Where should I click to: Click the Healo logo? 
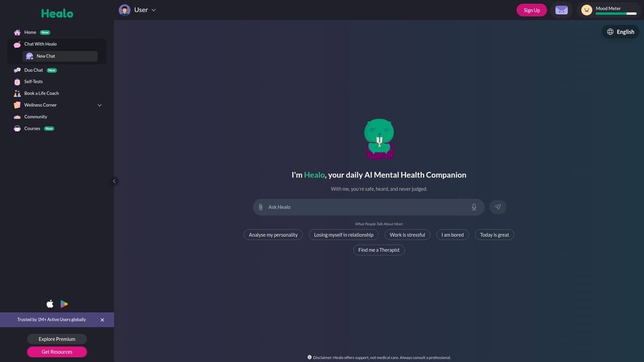coord(57,14)
